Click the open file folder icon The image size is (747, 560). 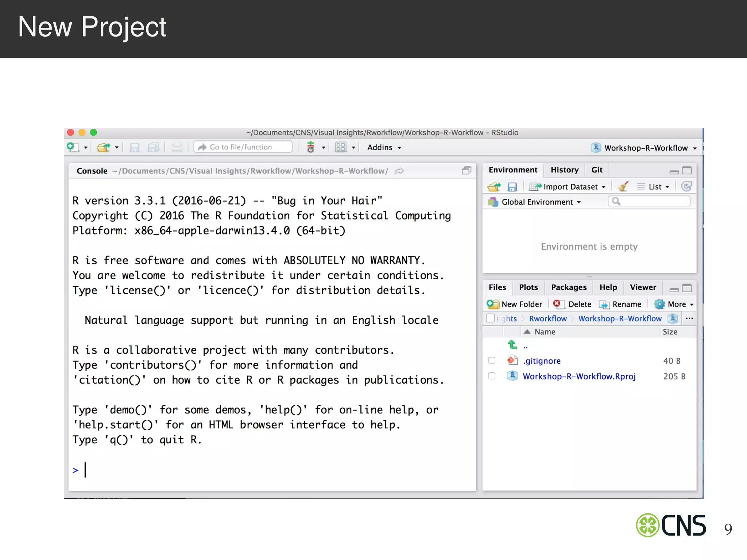(103, 147)
